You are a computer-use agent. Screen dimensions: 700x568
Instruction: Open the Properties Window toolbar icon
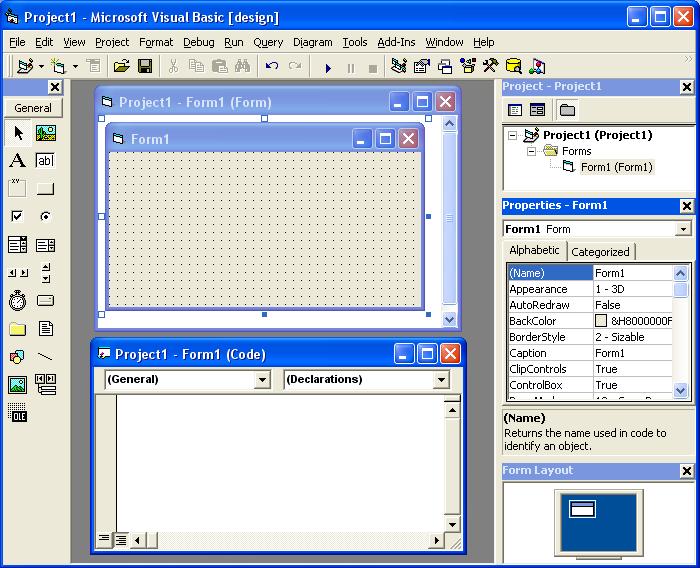point(422,67)
